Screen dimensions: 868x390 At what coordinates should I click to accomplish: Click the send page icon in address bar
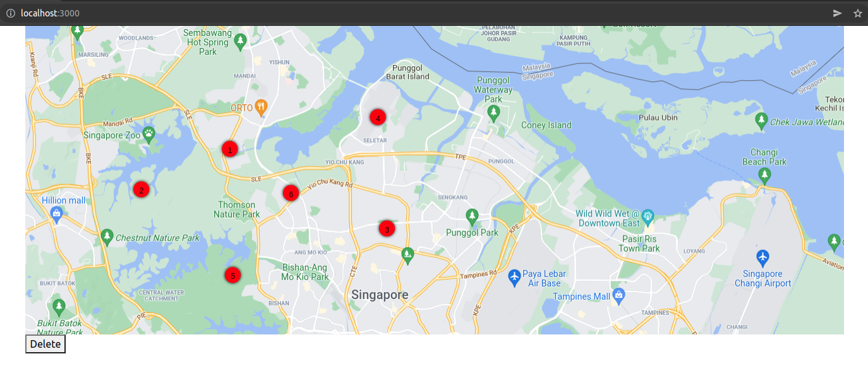837,13
